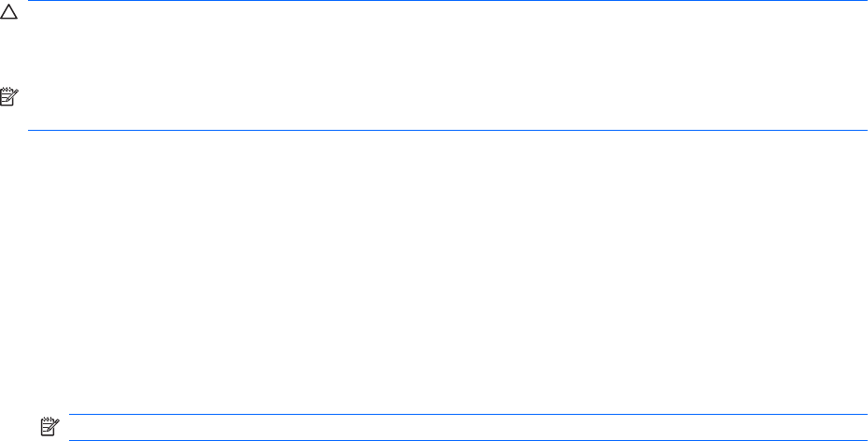The image size is (868, 441).
Task: Click the horizontal line beside the indented note icon
Action: coord(467,415)
